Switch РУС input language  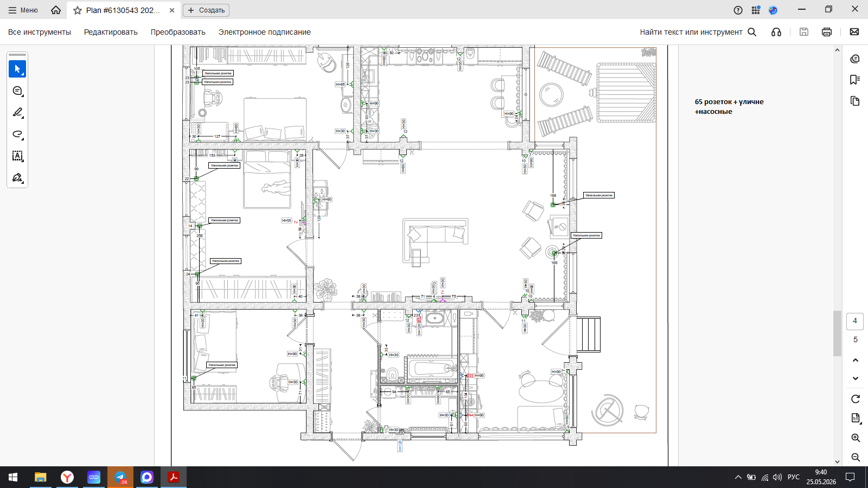tap(794, 477)
